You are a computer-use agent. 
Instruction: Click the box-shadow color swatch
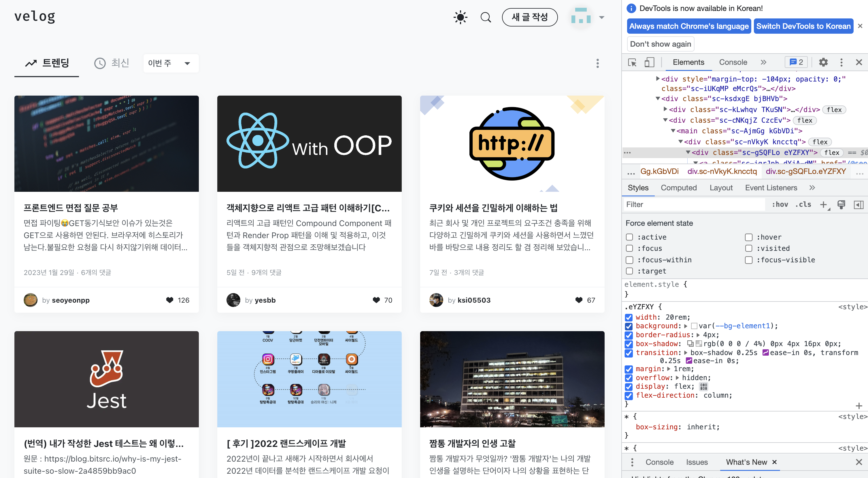699,344
